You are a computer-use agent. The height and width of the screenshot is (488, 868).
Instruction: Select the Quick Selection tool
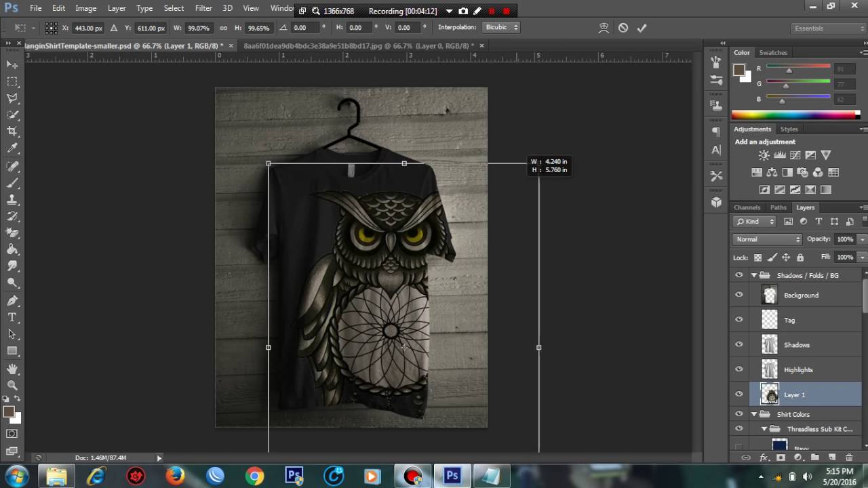click(x=12, y=115)
